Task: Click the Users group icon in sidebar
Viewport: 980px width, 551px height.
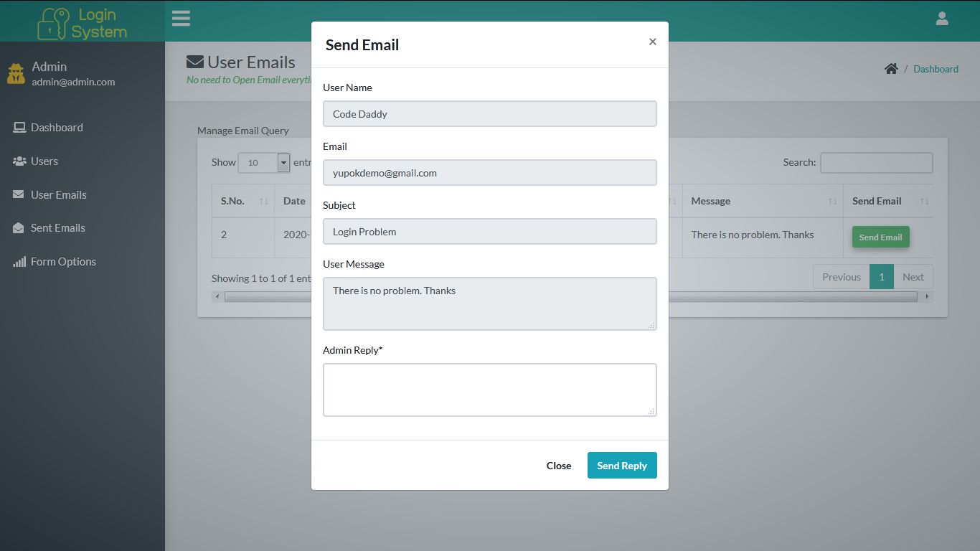Action: pos(19,161)
